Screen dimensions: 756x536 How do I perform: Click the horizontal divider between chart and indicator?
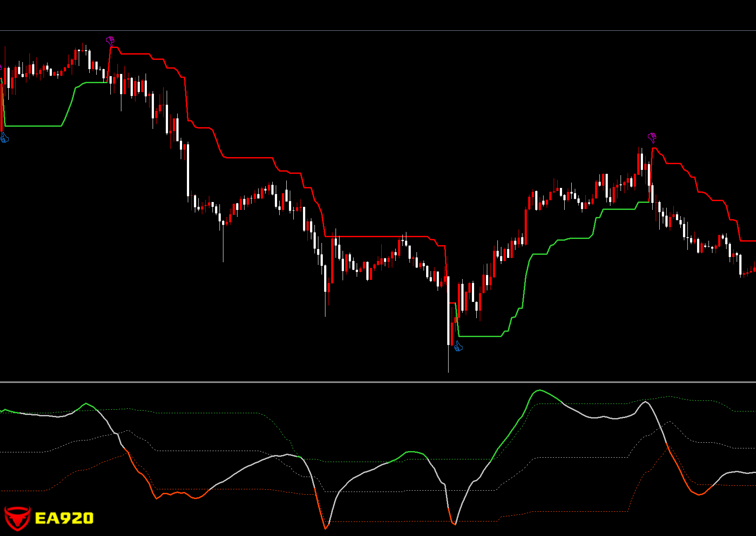coord(378,382)
